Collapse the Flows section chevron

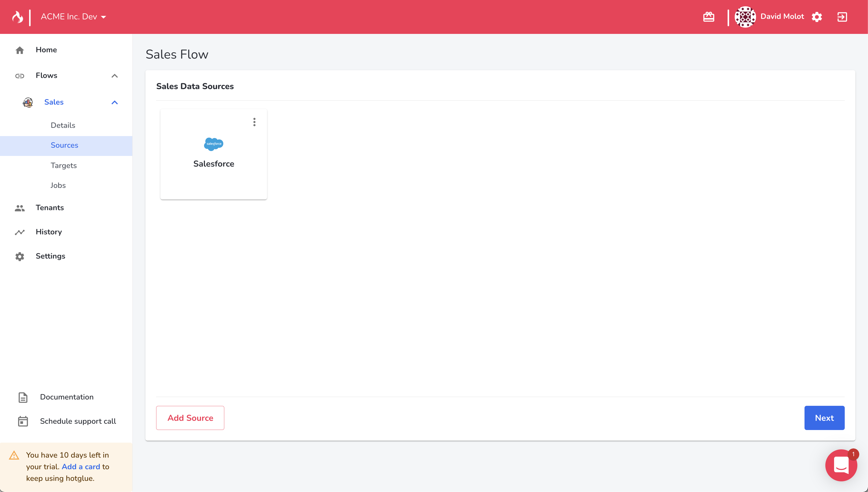coord(115,76)
